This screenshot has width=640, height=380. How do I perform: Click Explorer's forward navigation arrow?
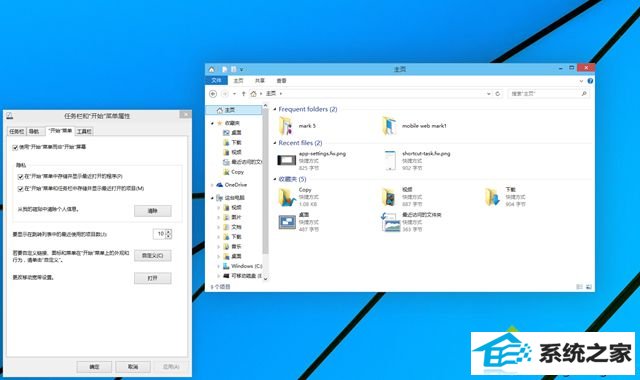[225, 93]
